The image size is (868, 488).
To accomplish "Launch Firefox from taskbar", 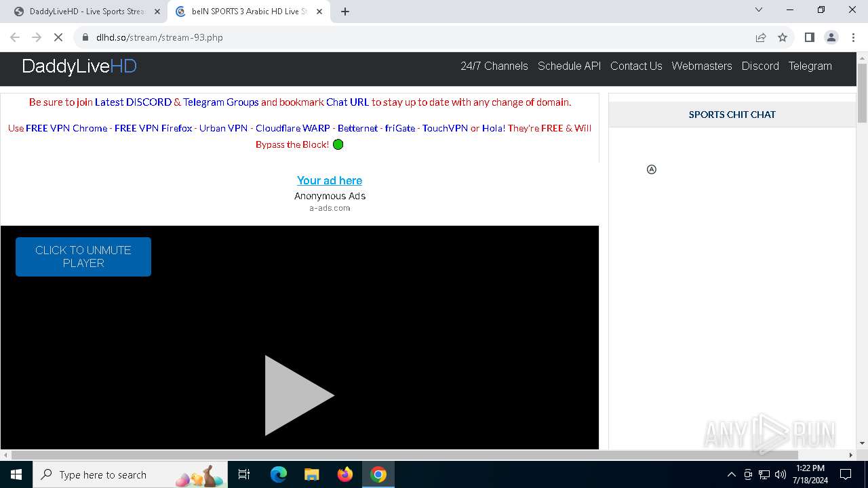I will coord(345,474).
